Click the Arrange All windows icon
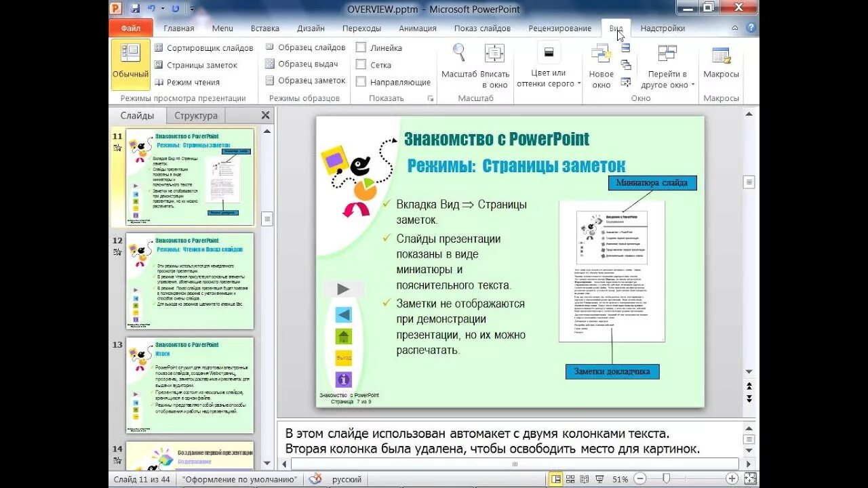868x488 pixels. (x=626, y=48)
